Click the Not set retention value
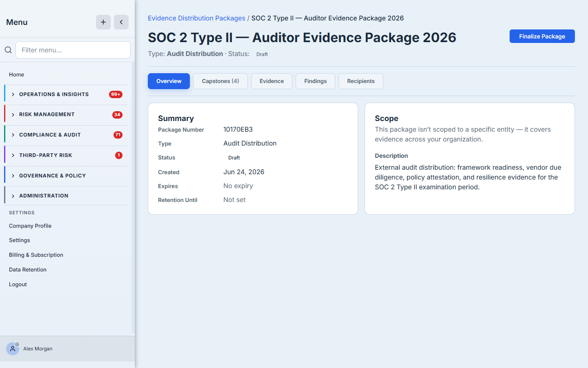This screenshot has height=368, width=588. 234,200
